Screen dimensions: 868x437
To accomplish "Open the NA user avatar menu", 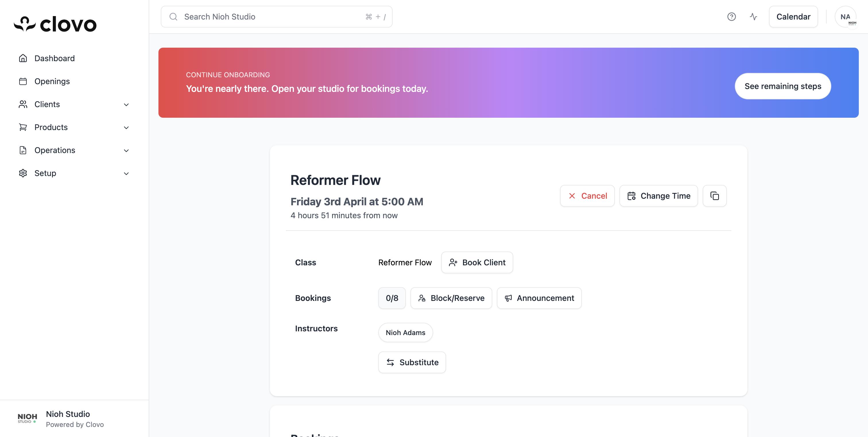I will pyautogui.click(x=845, y=17).
